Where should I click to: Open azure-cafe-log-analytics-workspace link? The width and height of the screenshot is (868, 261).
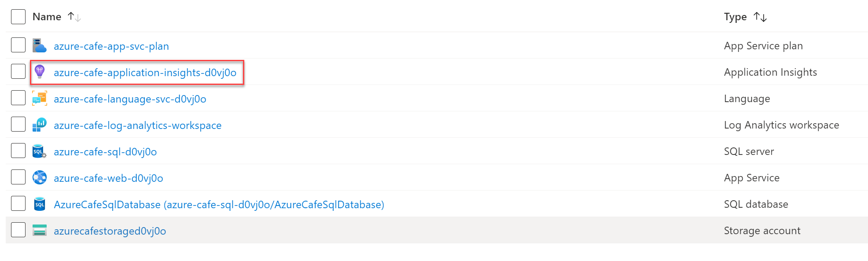pos(137,125)
